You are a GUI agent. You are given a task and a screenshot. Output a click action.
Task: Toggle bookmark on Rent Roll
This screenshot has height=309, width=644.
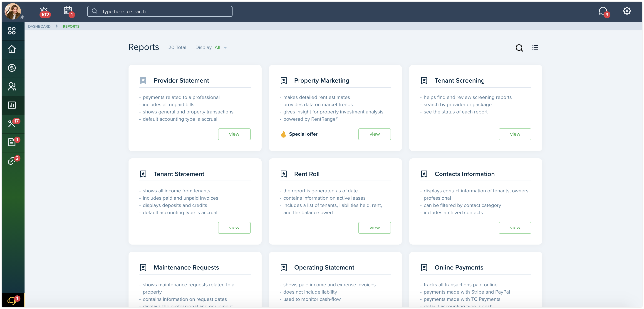[284, 174]
